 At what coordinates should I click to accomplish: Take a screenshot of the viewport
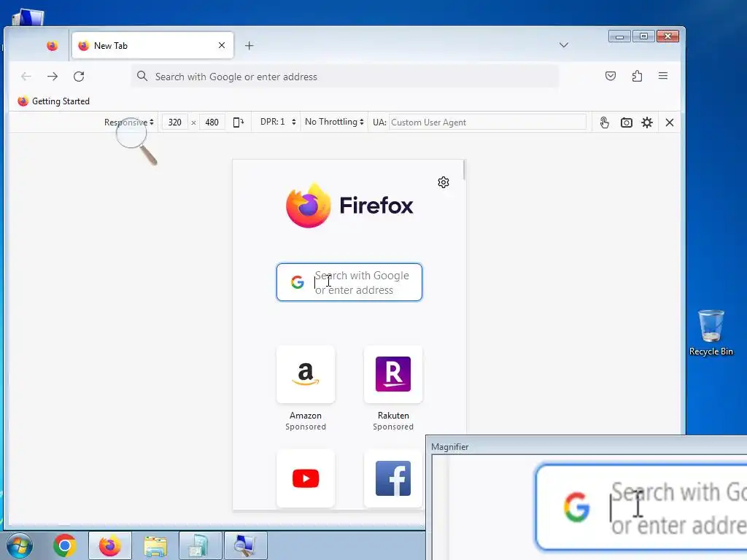(626, 122)
